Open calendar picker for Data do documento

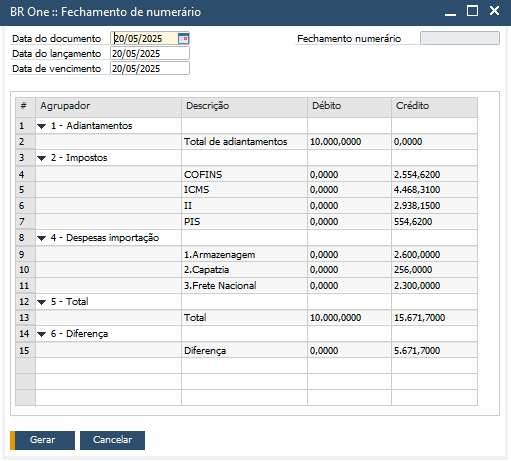[183, 39]
